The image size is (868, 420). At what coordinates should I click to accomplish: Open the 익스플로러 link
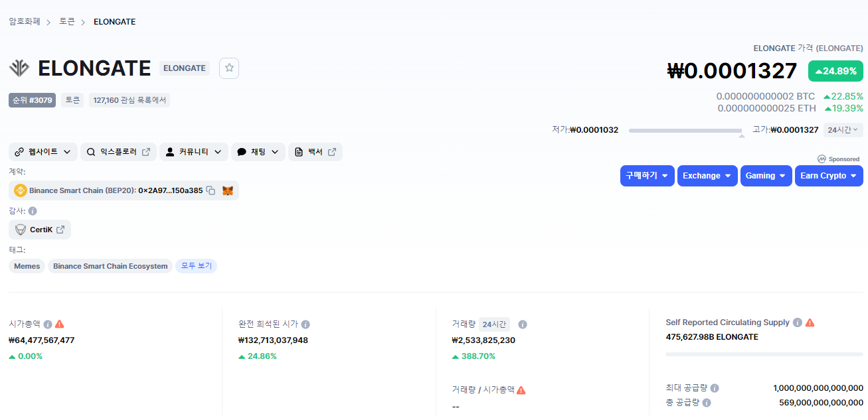[x=118, y=152]
